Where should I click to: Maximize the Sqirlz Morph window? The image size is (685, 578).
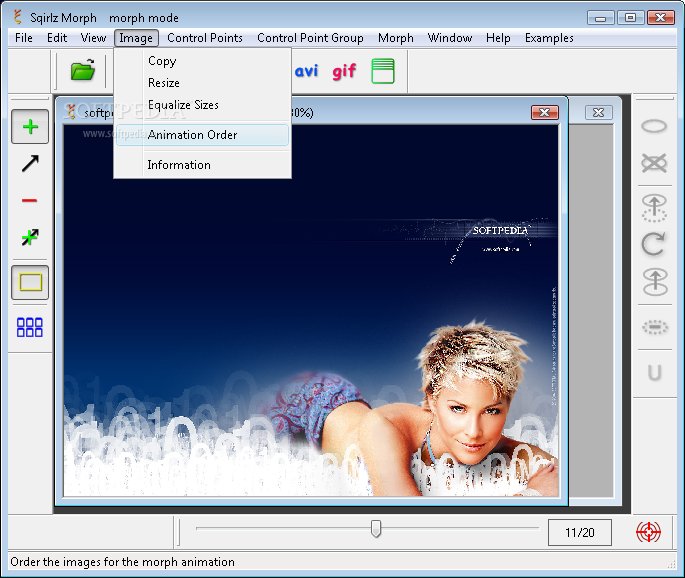(630, 18)
